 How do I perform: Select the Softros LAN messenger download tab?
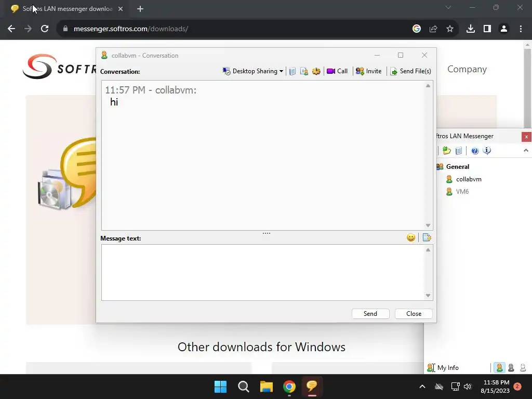click(x=67, y=9)
